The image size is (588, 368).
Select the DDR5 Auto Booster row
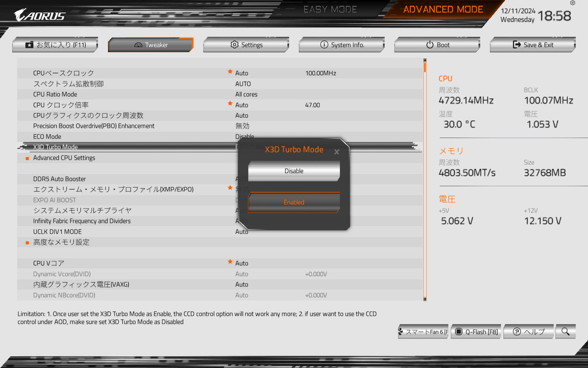[x=220, y=179]
